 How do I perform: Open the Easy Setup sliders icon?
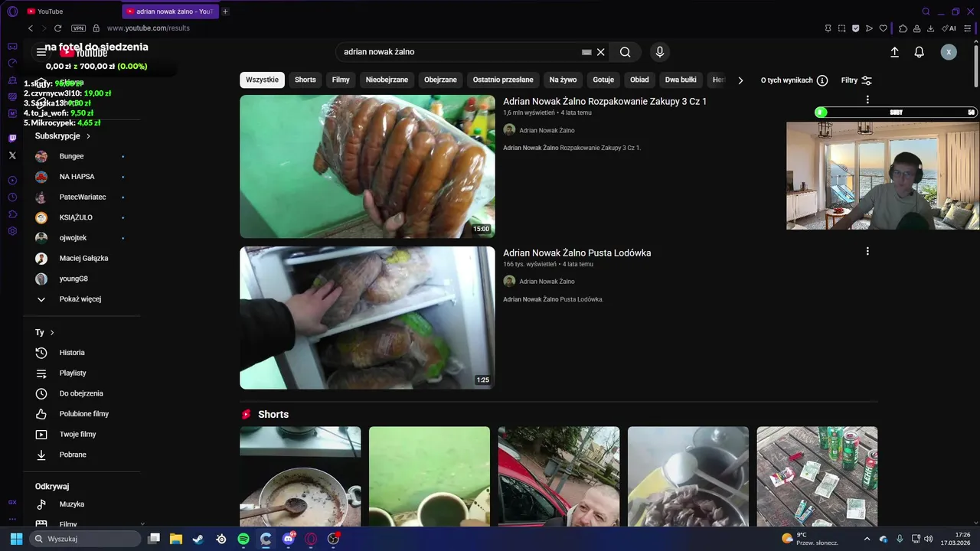968,28
